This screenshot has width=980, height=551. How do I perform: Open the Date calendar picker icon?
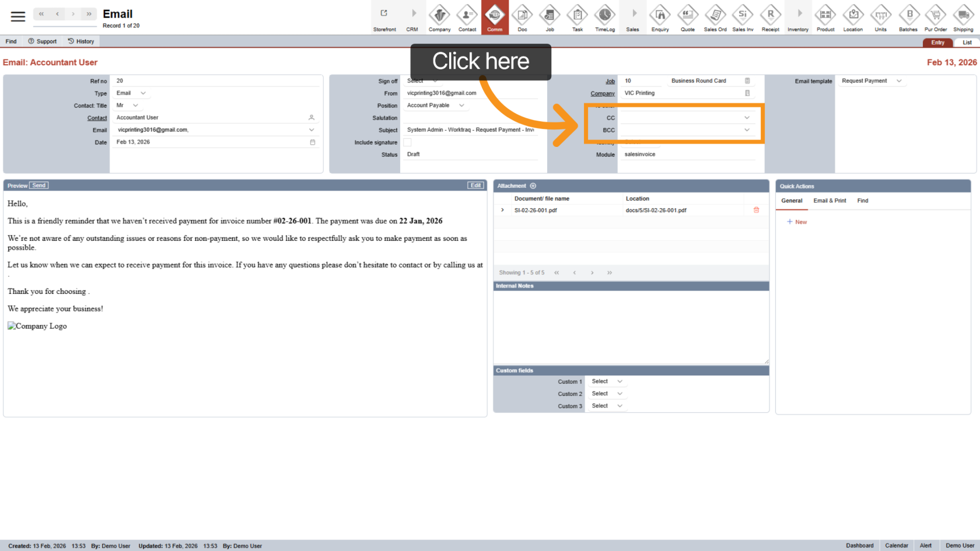312,142
